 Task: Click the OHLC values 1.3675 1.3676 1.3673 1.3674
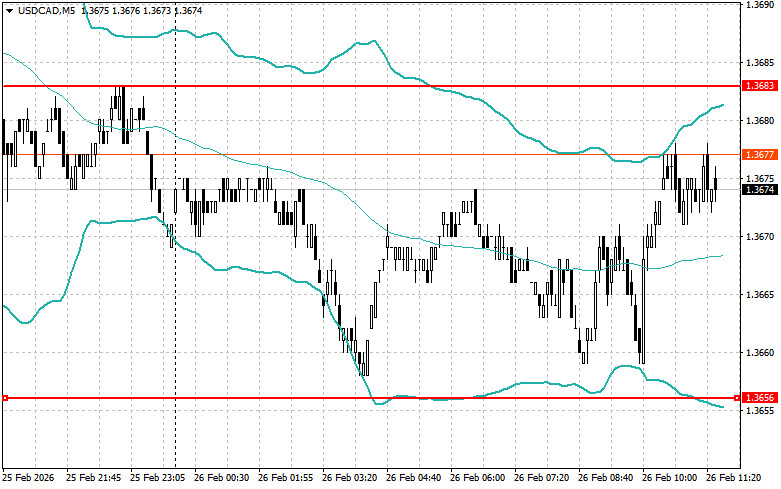141,10
